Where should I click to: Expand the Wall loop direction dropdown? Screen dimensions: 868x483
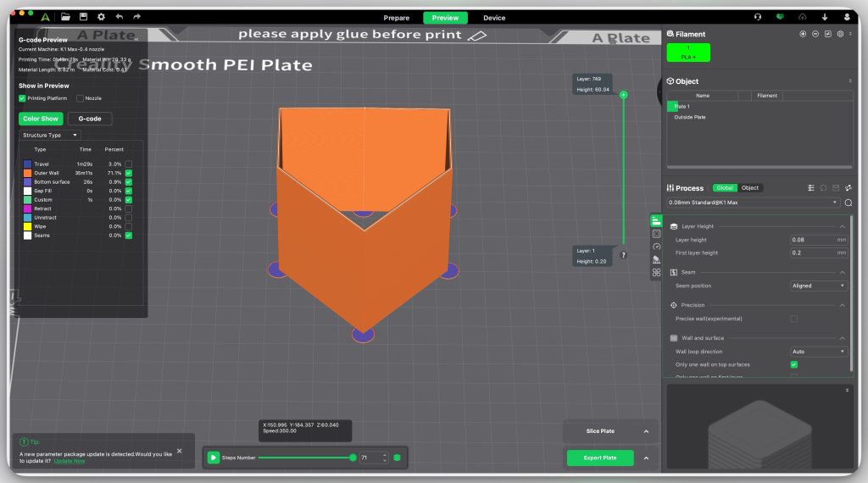point(817,352)
